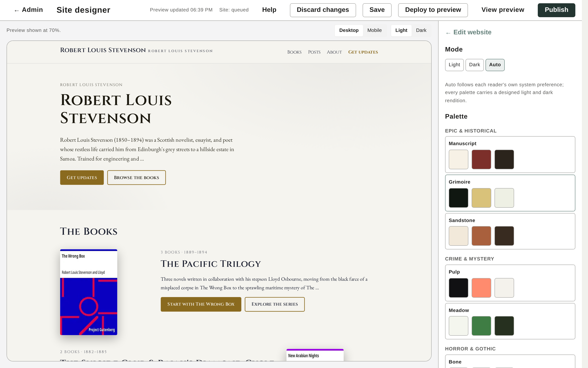
Task: Set preview theme to Dark
Action: click(421, 30)
